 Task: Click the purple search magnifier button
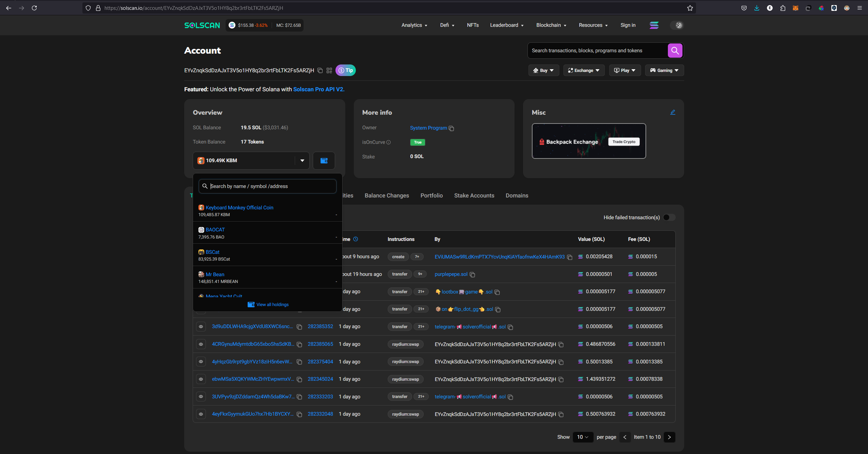coord(675,51)
